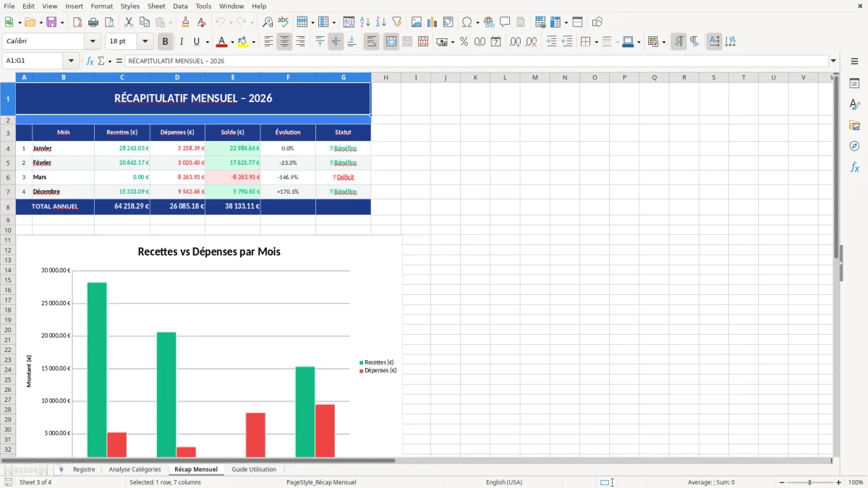Viewport: 868px width, 488px height.
Task: Click the Export as PDF icon
Action: coord(77,22)
